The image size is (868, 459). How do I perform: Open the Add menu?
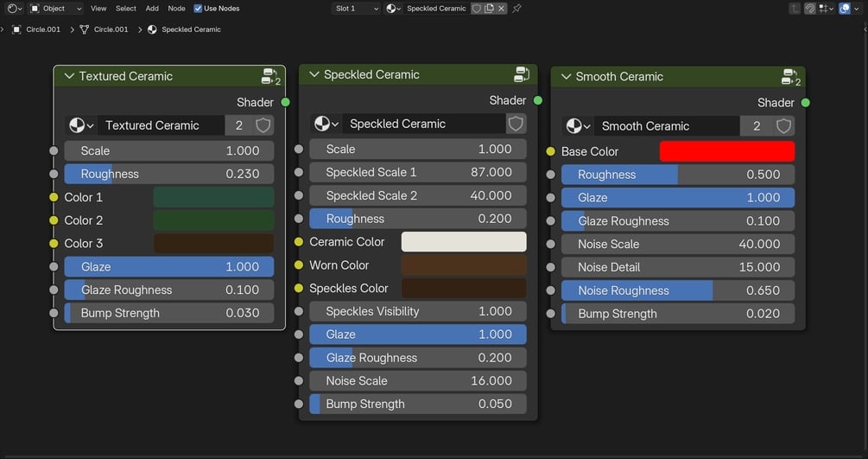152,9
